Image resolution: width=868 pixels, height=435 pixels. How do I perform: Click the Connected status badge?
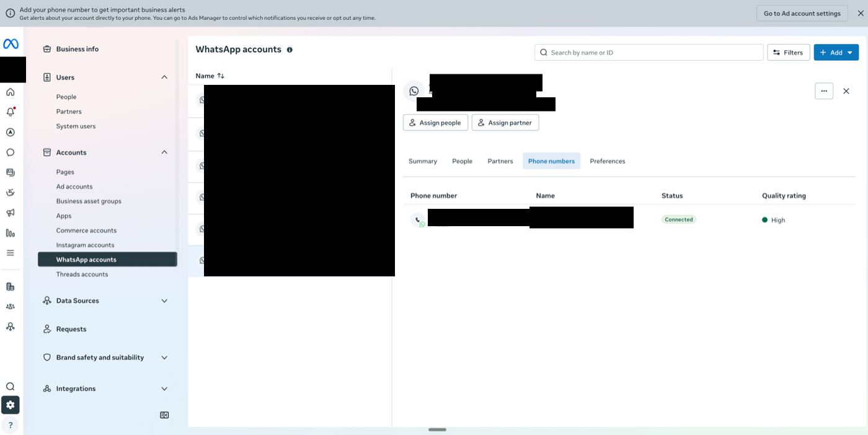679,219
